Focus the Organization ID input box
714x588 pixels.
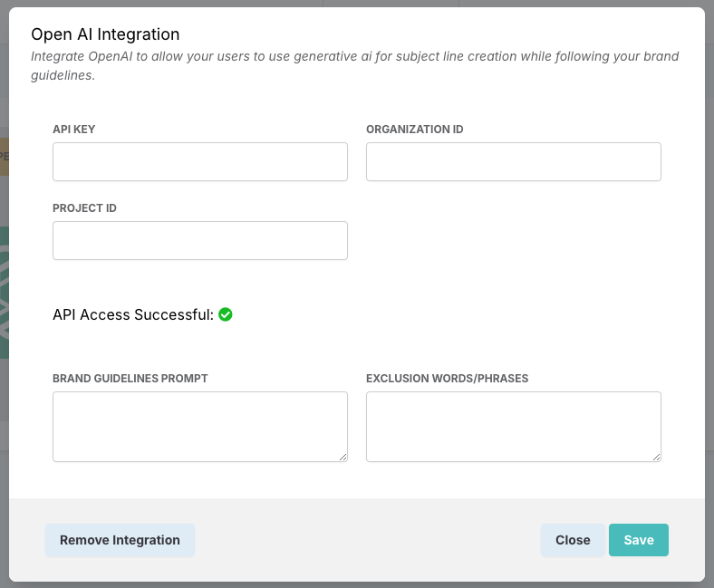point(513,161)
